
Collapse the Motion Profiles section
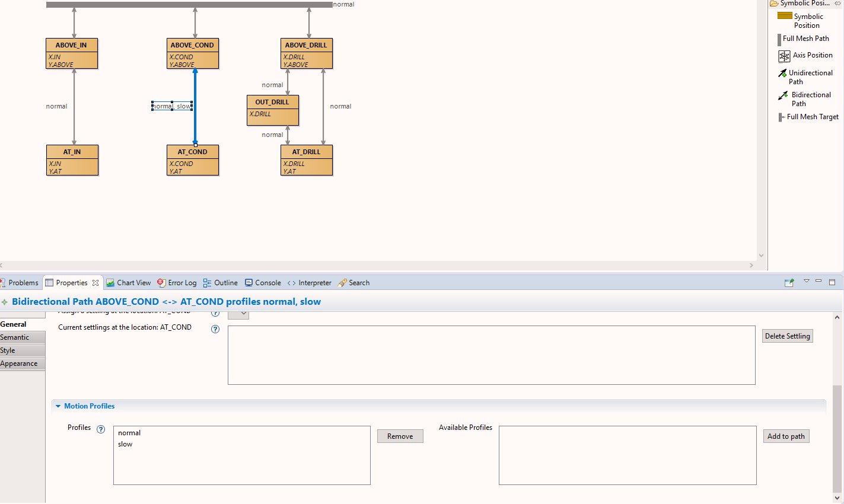(x=58, y=406)
